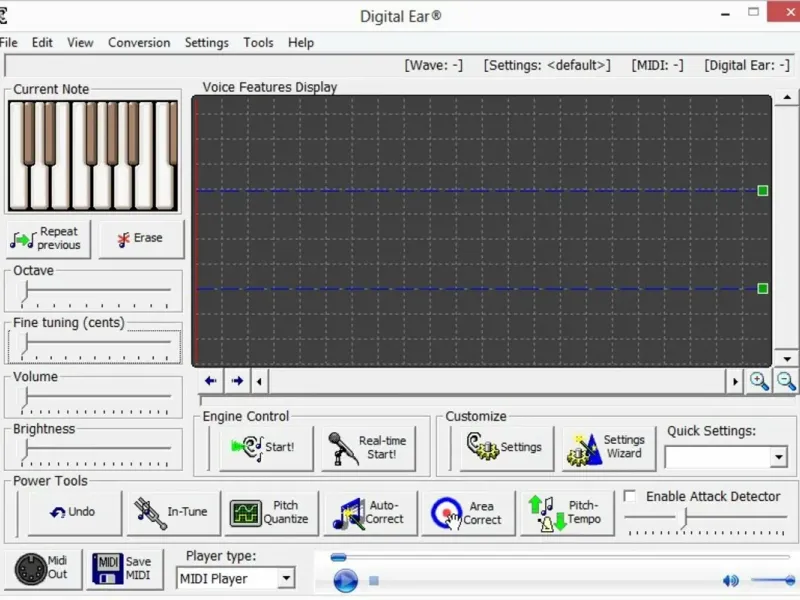
Task: Save MIDI file with floppy icon
Action: pyautogui.click(x=124, y=568)
